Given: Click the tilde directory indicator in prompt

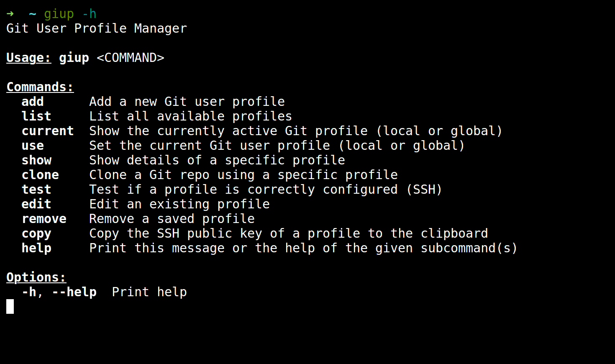Looking at the screenshot, I should 32,14.
